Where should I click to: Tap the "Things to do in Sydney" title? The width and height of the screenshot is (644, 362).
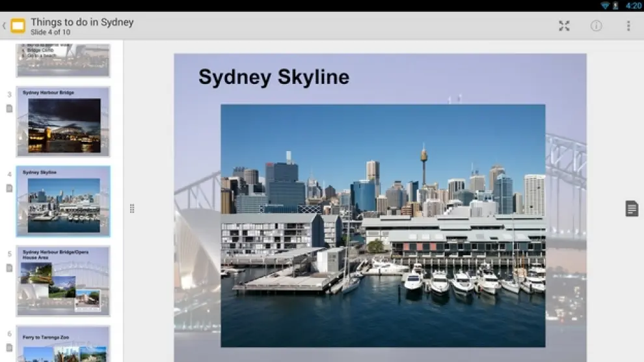point(82,22)
